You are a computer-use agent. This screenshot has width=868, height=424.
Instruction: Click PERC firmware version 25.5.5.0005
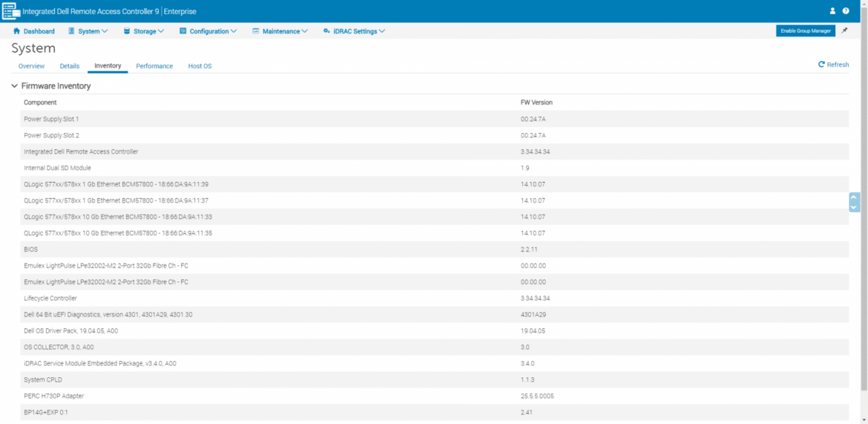point(537,397)
